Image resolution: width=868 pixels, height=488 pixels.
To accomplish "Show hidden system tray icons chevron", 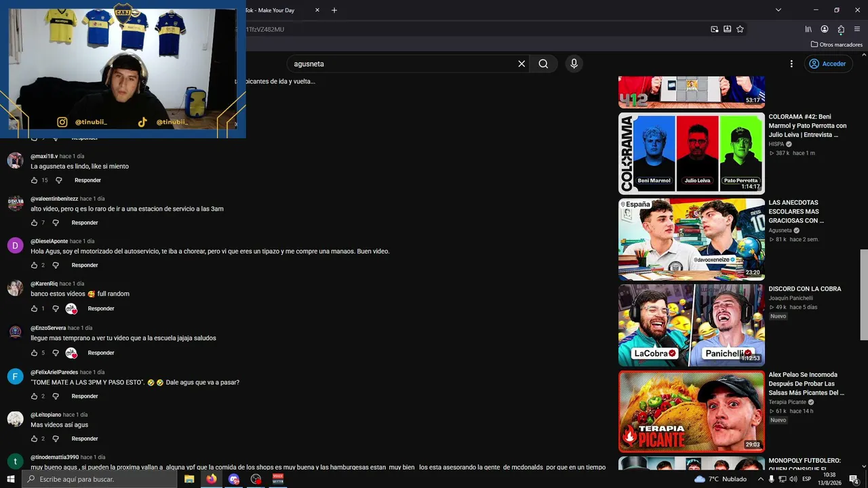I will [759, 479].
